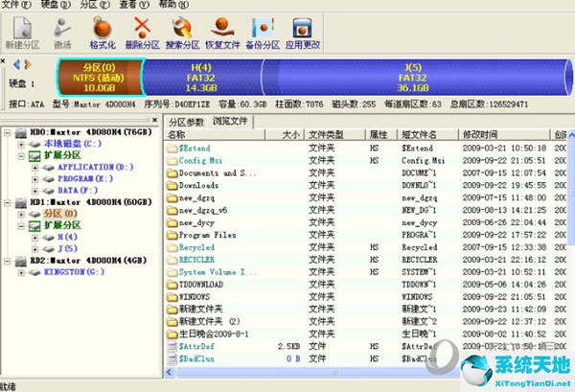
Task: Sort by the 修改时间 column header
Action: pos(504,134)
